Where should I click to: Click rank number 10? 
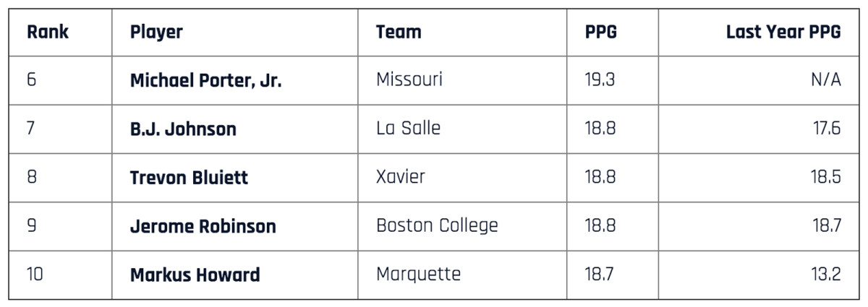(35, 274)
